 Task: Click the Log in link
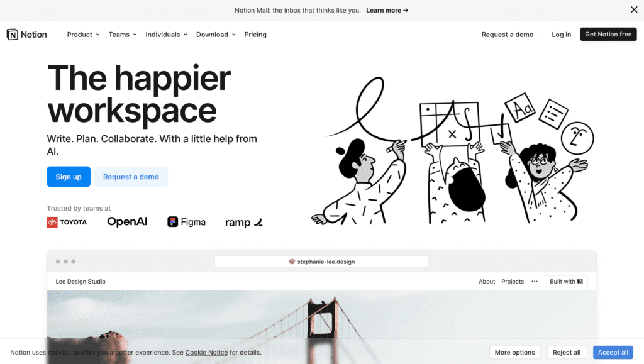point(561,35)
